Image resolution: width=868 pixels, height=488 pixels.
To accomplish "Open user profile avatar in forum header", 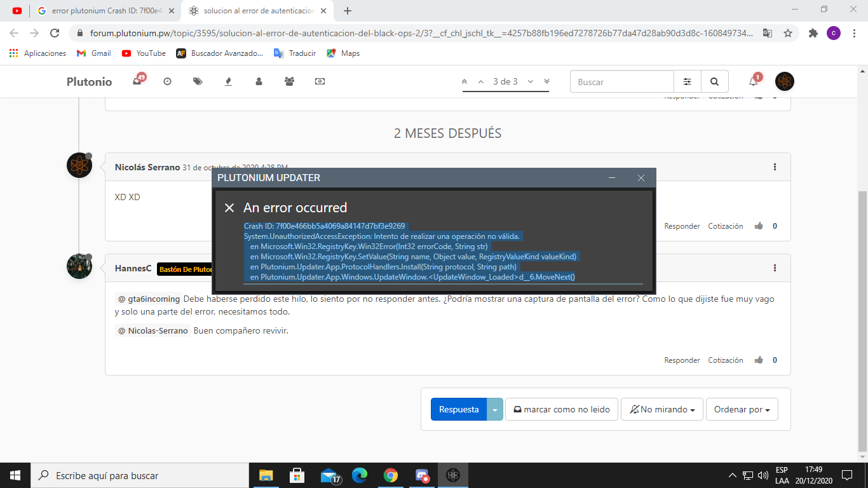I will (785, 81).
